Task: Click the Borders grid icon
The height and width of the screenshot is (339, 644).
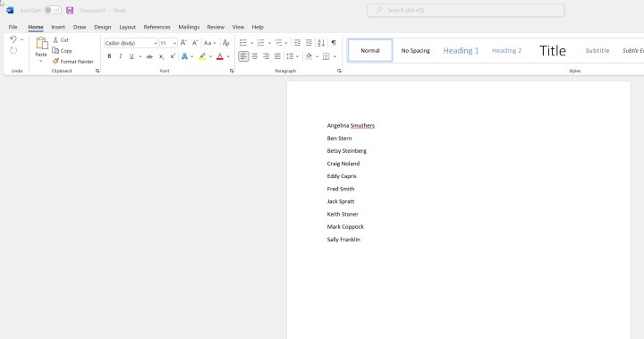Action: click(x=326, y=56)
